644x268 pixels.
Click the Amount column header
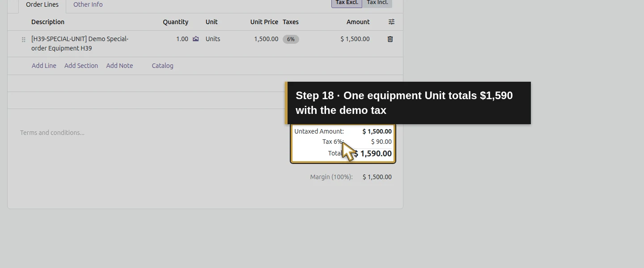pos(358,22)
